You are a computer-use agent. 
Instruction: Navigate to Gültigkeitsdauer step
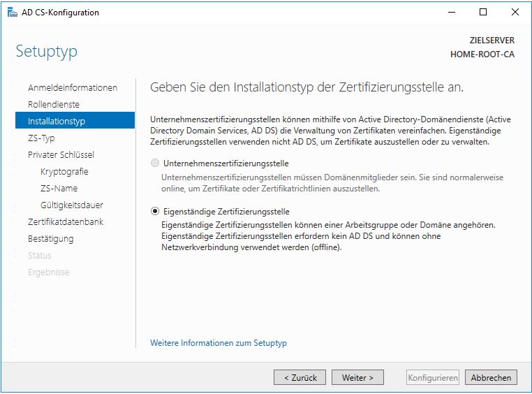(x=72, y=205)
